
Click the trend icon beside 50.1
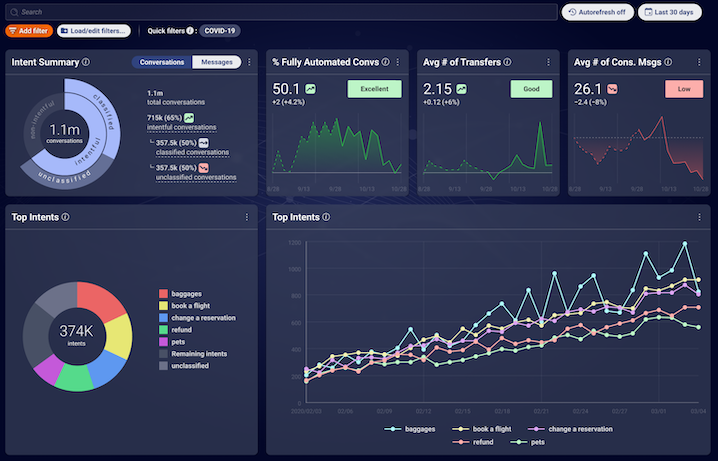(x=310, y=89)
